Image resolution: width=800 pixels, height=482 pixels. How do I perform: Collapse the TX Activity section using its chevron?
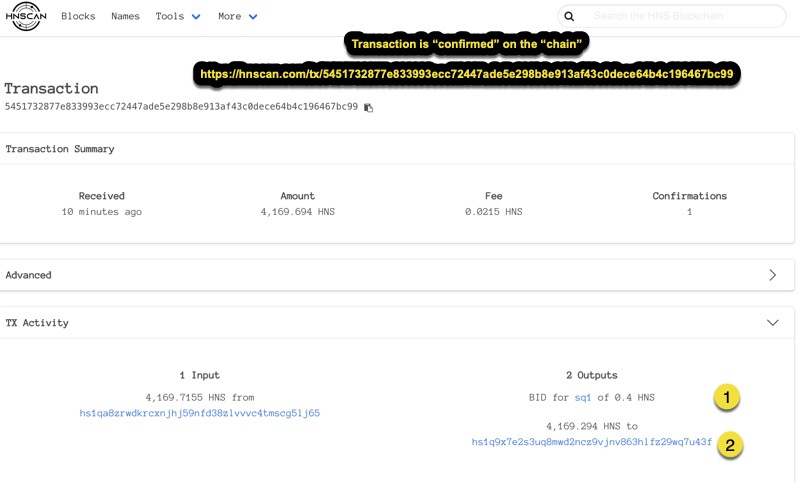coord(772,323)
